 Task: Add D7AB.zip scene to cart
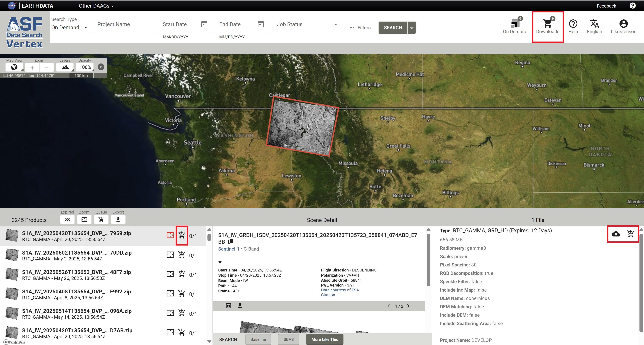tap(182, 332)
